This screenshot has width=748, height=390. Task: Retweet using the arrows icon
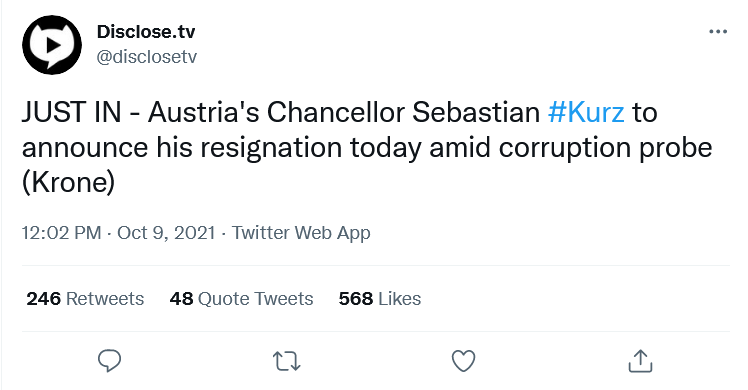point(286,361)
